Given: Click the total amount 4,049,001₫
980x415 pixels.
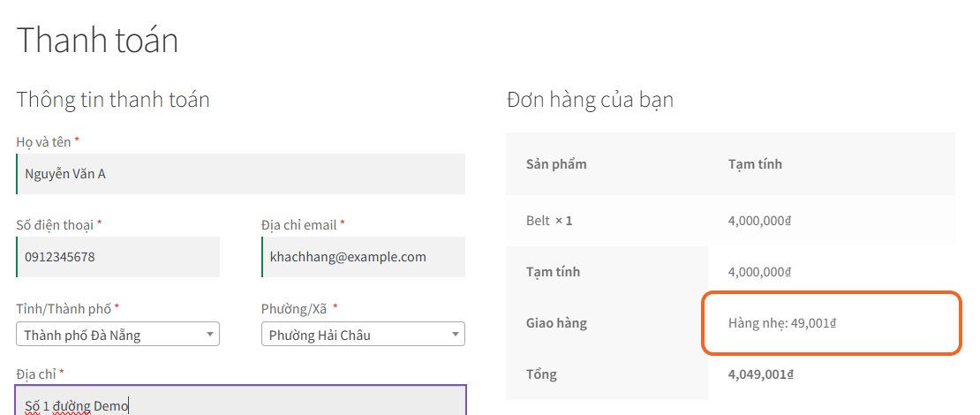Looking at the screenshot, I should (761, 374).
